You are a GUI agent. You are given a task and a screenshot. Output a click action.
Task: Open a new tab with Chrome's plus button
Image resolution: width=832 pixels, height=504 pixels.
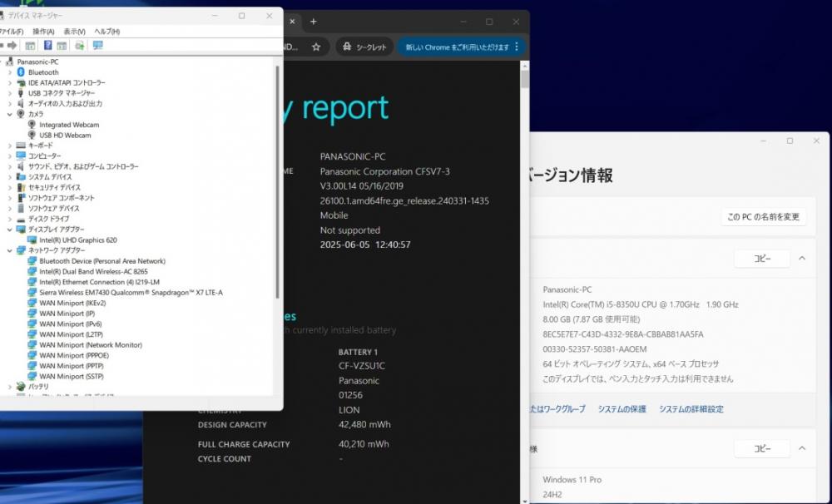(314, 22)
